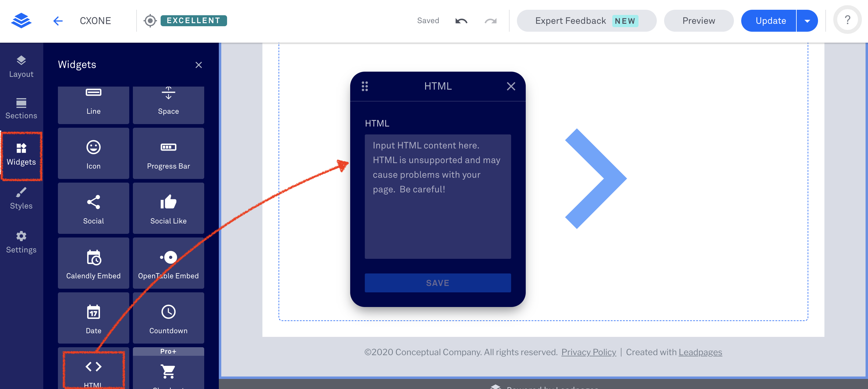Close the Widgets panel
Screen dimensions: 868x389
tap(198, 65)
